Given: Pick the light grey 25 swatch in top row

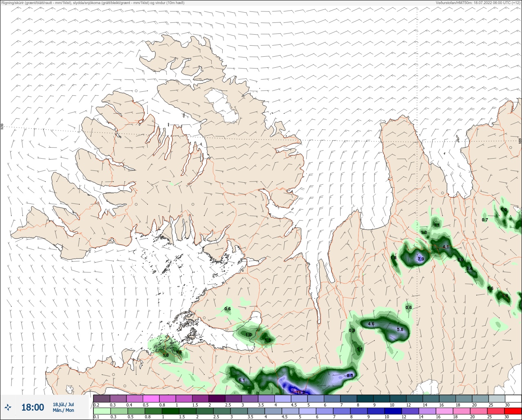Looking at the screenshot, I should click(x=497, y=398).
